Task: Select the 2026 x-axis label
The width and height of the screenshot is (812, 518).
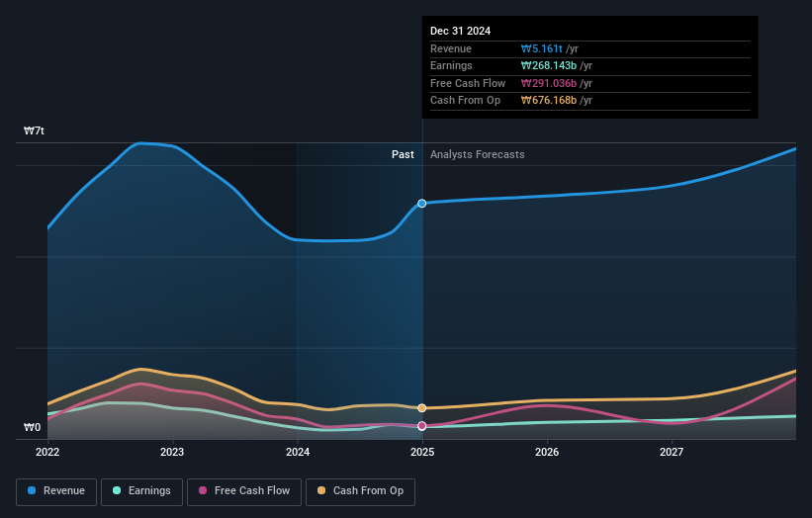Action: pyautogui.click(x=547, y=452)
